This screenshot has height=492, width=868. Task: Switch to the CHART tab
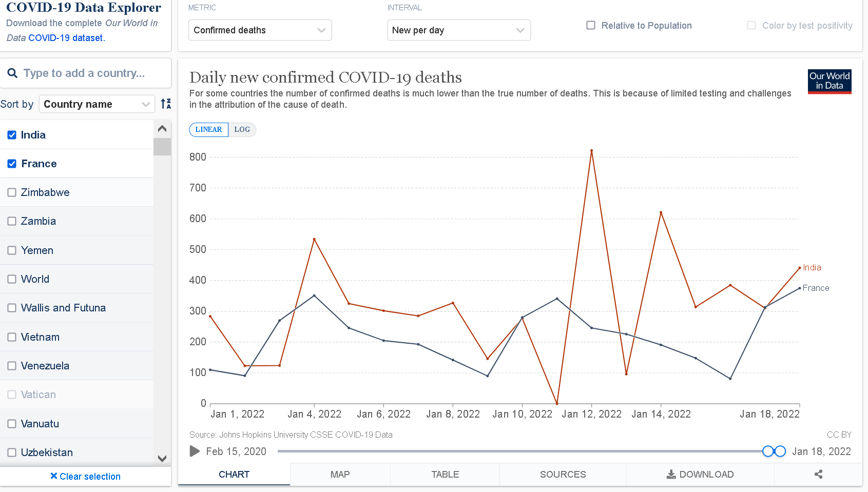tap(234, 475)
